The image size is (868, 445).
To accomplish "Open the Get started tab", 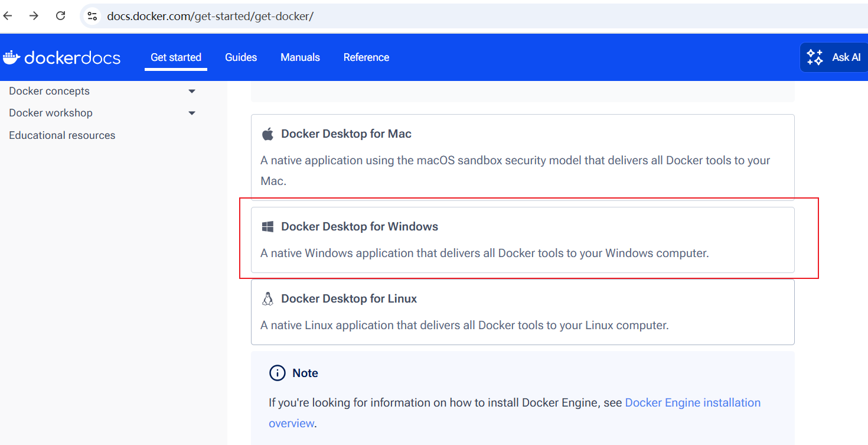I will [176, 57].
